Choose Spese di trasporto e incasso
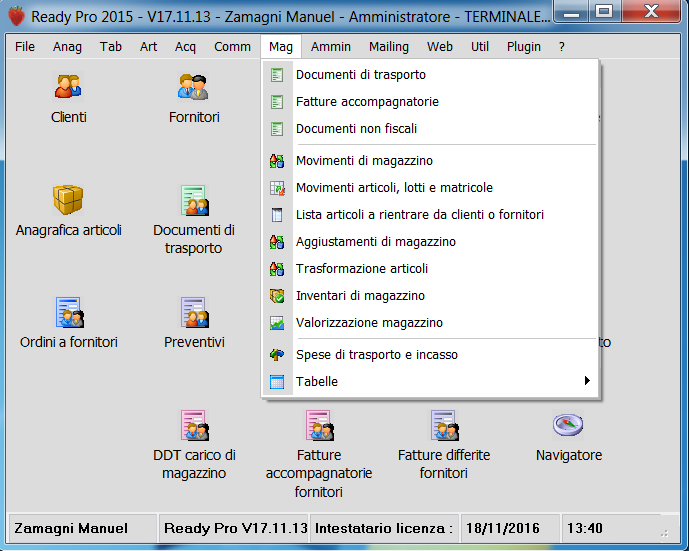 coord(431,355)
